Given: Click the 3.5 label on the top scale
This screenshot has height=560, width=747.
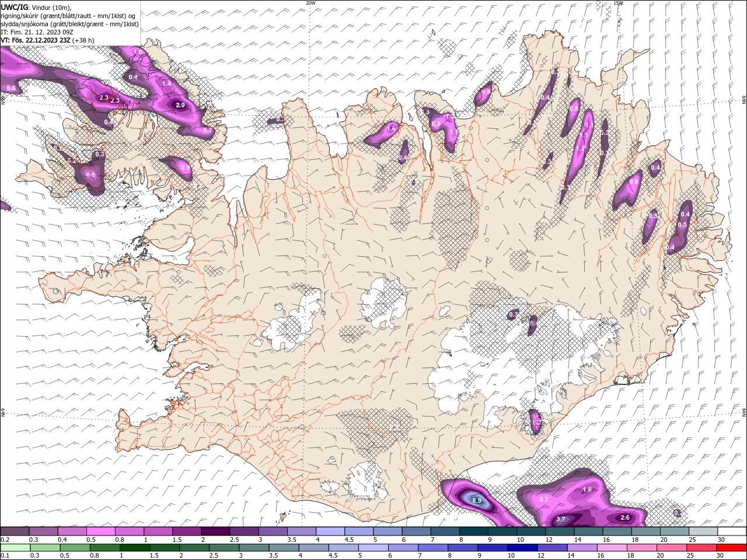Looking at the screenshot, I should pyautogui.click(x=292, y=540).
